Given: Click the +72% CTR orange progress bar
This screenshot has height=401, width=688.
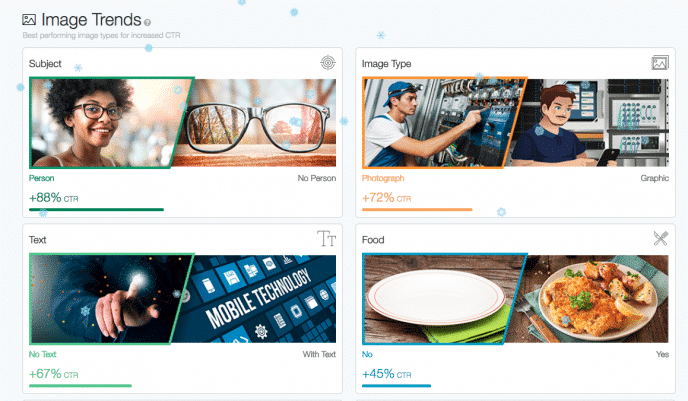Looking at the screenshot, I should pos(417,210).
